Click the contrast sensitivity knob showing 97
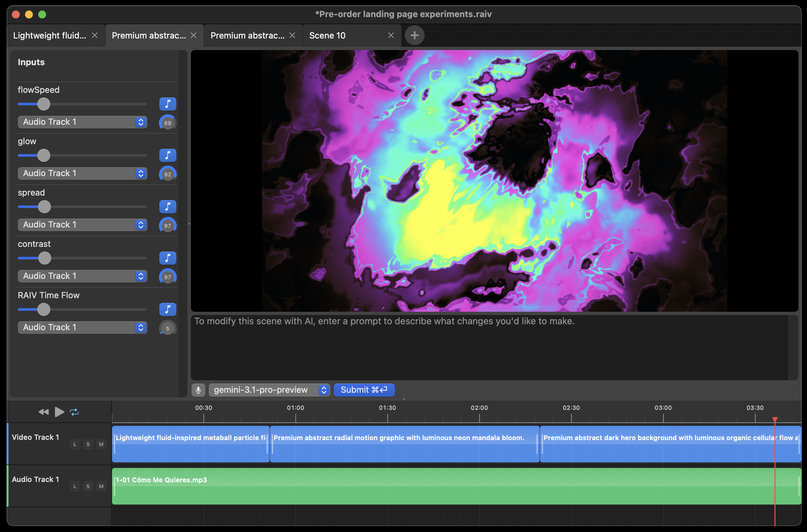Screen dimensions: 807x532 tap(168, 277)
